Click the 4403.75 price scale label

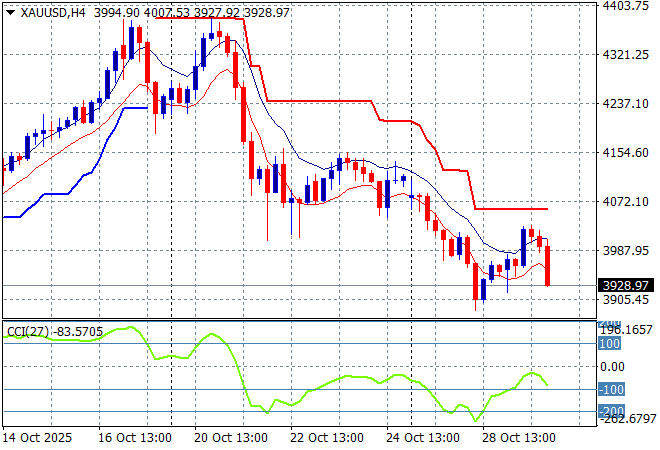pyautogui.click(x=625, y=6)
